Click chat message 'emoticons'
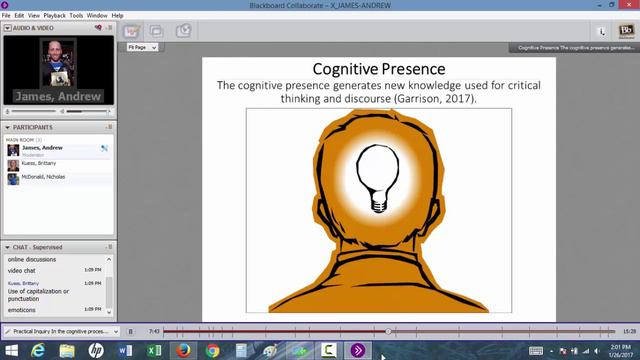This screenshot has height=360, width=640. coord(22,310)
